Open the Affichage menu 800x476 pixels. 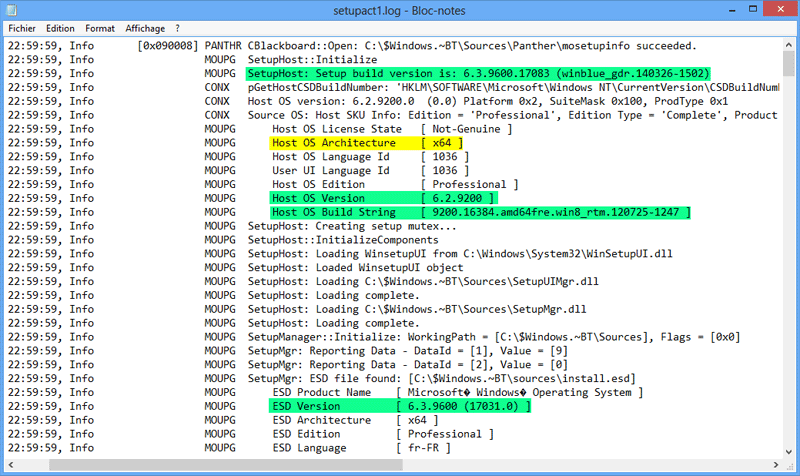click(x=146, y=29)
